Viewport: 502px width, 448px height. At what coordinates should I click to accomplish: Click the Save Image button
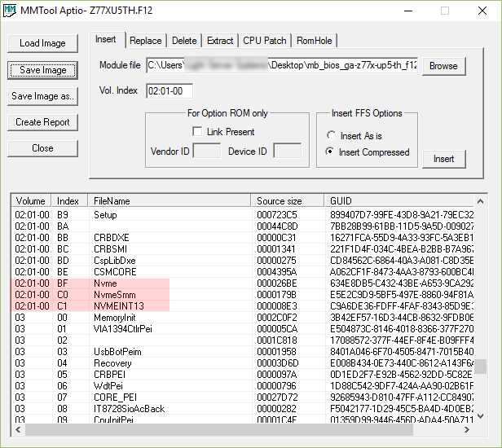point(42,70)
